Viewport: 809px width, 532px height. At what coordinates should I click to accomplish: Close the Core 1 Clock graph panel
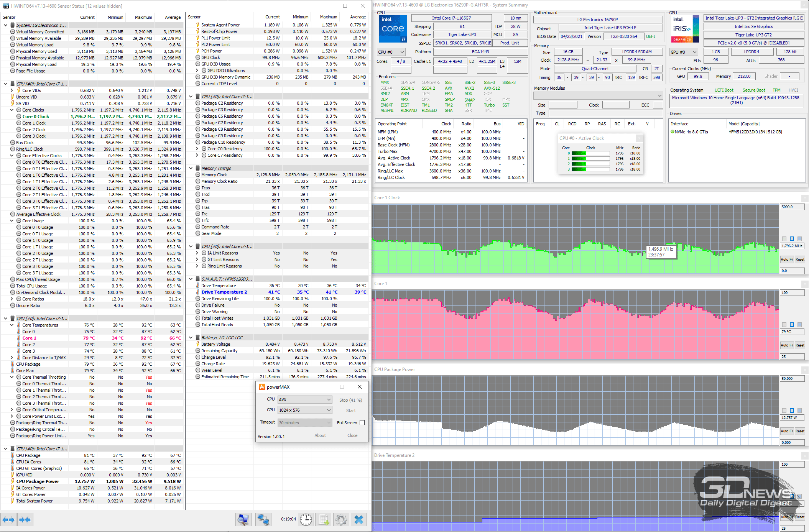pyautogui.click(x=804, y=198)
